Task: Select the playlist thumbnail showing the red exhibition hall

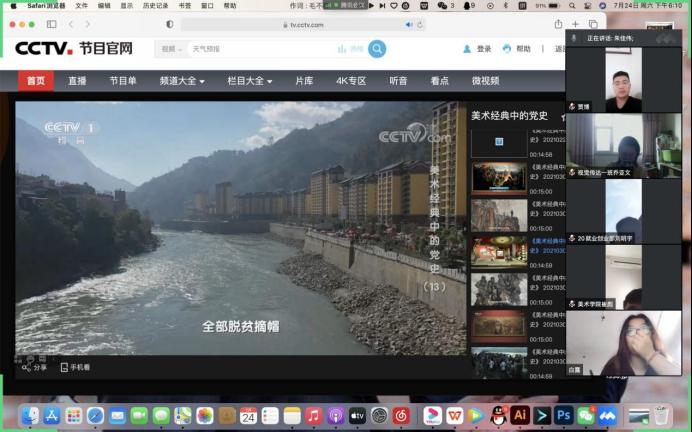Action: [499, 252]
